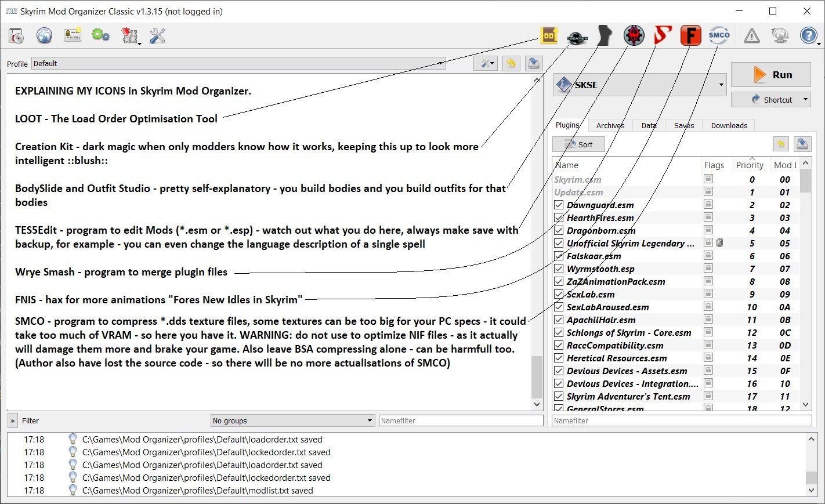825x504 pixels.
Task: Create mod list backup beside Profile
Action: (x=534, y=63)
